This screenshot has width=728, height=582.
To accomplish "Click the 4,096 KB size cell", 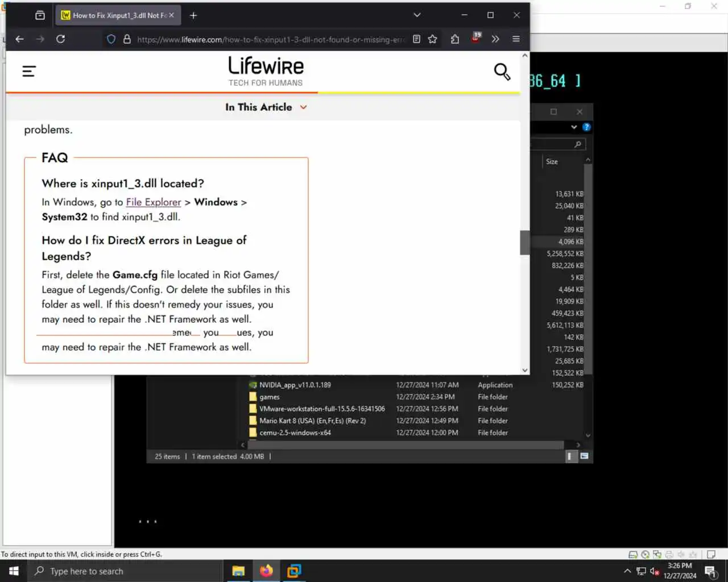I will click(570, 242).
